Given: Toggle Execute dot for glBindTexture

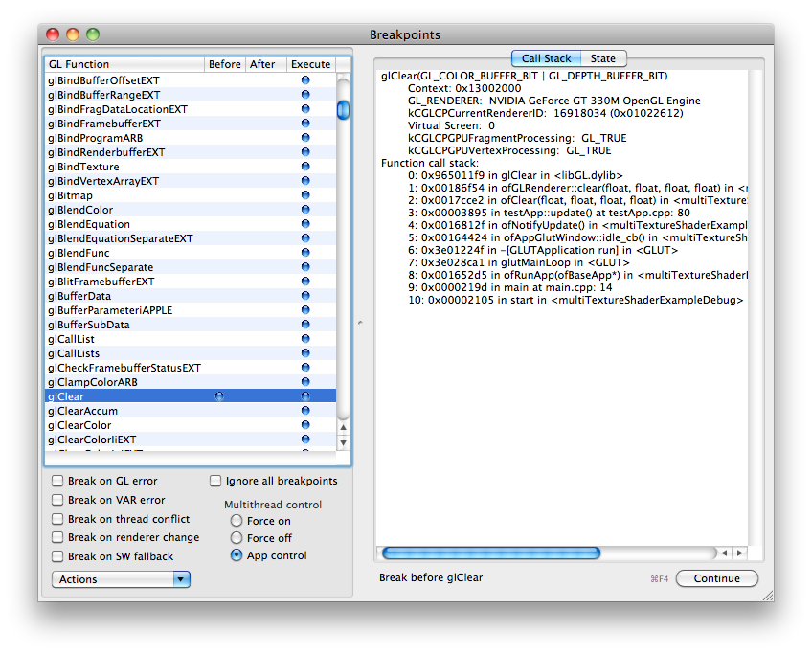Looking at the screenshot, I should click(305, 167).
